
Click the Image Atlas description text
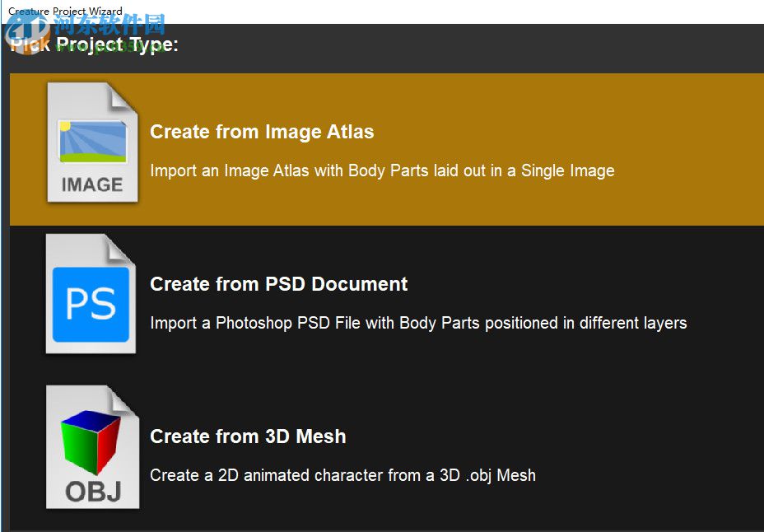[381, 170]
